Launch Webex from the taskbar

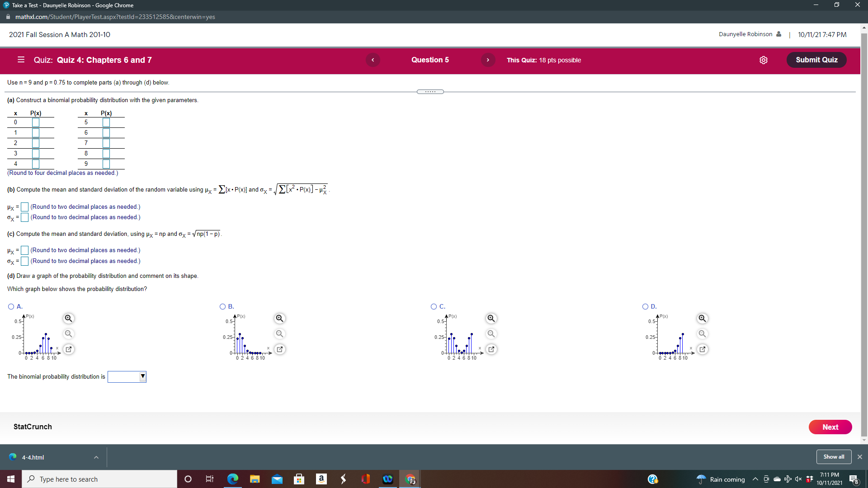pyautogui.click(x=387, y=479)
